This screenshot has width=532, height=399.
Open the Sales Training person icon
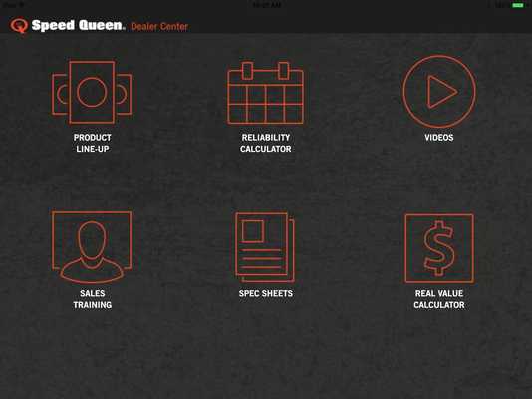92,247
